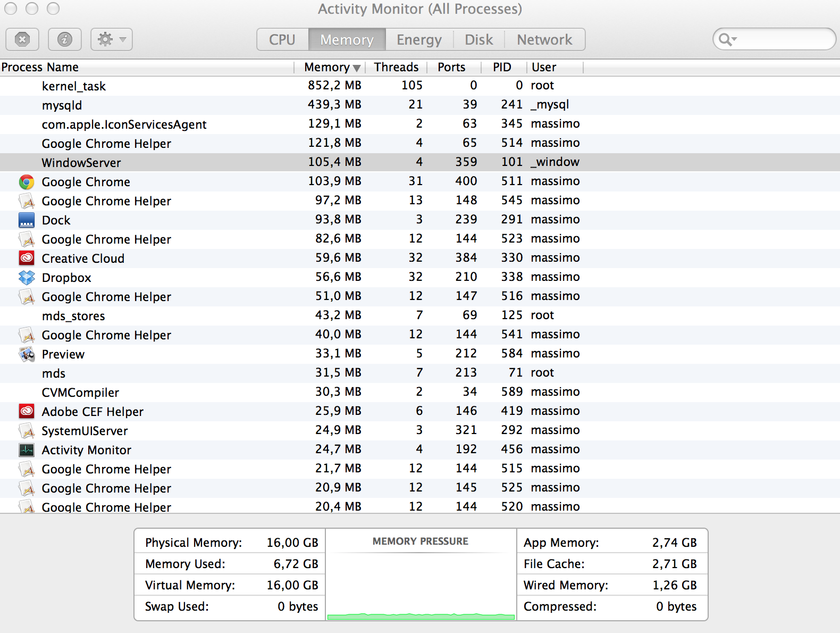Click the icon of Chrome Helper PID 515
840x633 pixels.
27,469
